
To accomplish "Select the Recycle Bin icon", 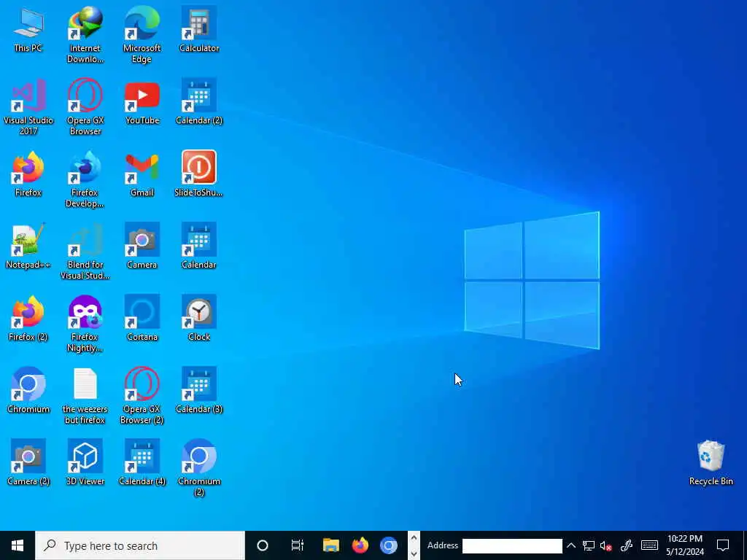I will pos(711,463).
